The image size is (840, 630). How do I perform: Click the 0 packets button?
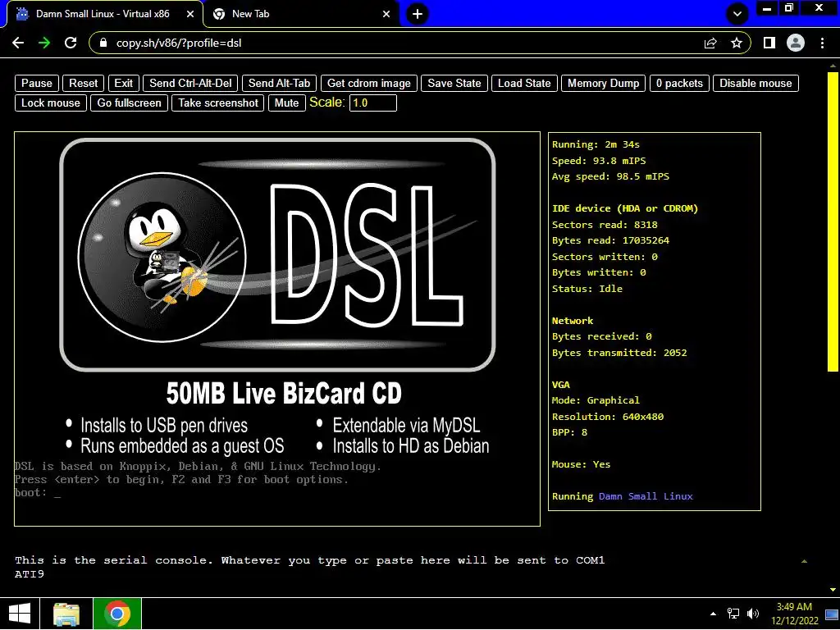click(x=679, y=83)
